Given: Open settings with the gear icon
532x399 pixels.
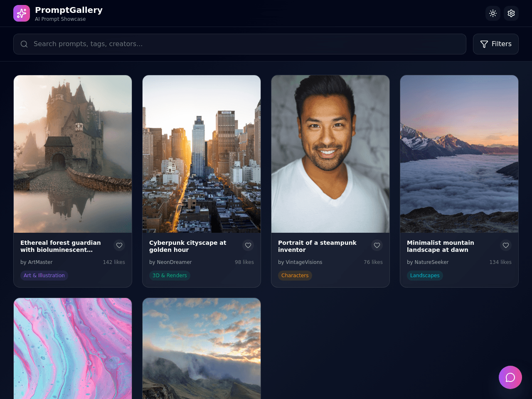Looking at the screenshot, I should [511, 13].
